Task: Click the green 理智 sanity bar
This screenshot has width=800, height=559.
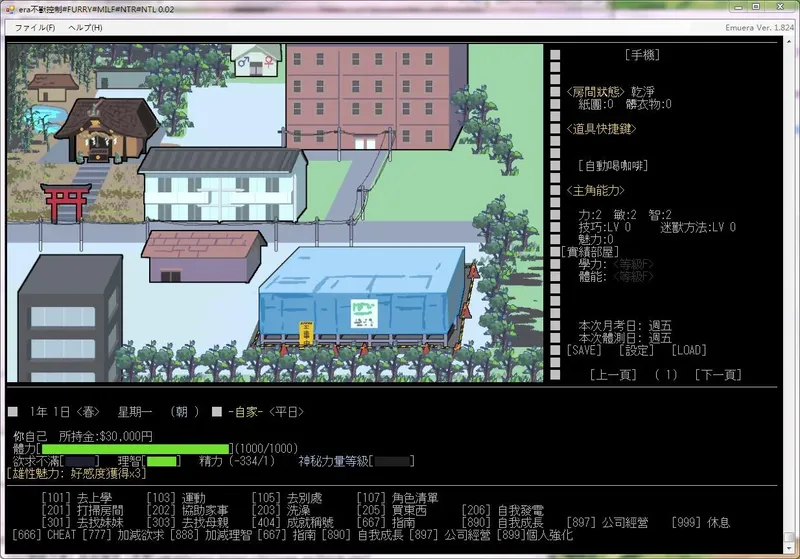Action: (162, 462)
